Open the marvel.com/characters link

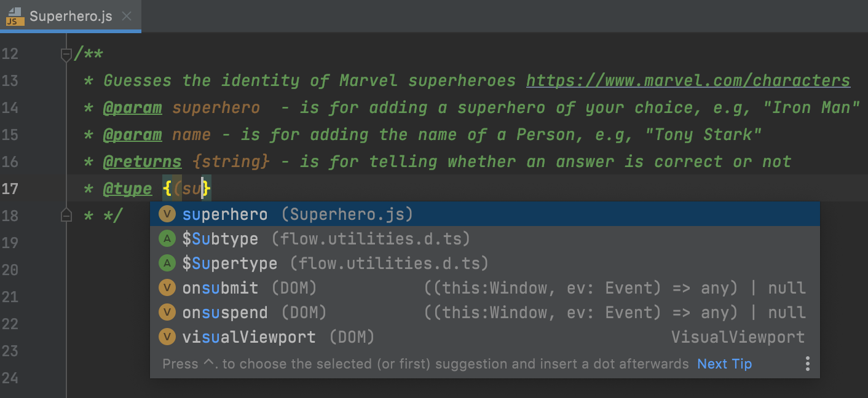coord(688,80)
